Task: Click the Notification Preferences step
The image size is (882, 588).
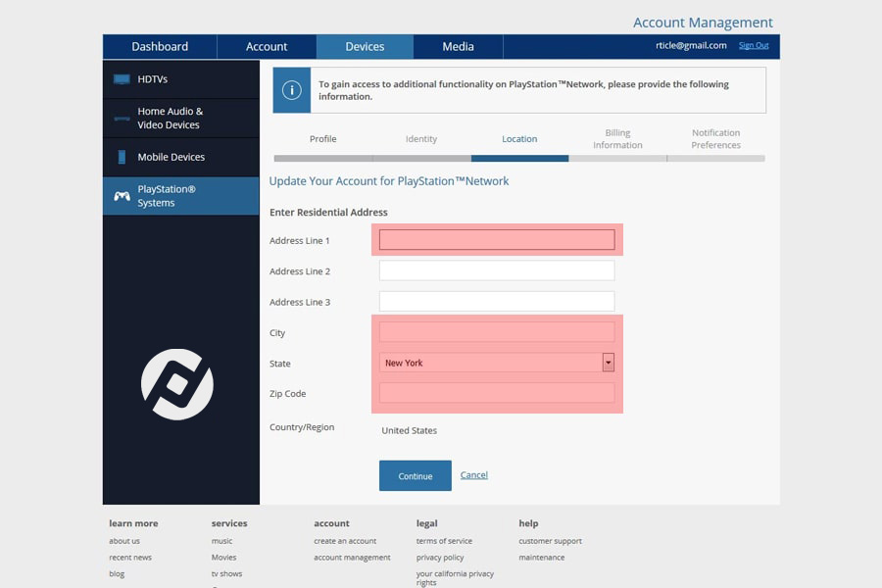Action: click(715, 139)
